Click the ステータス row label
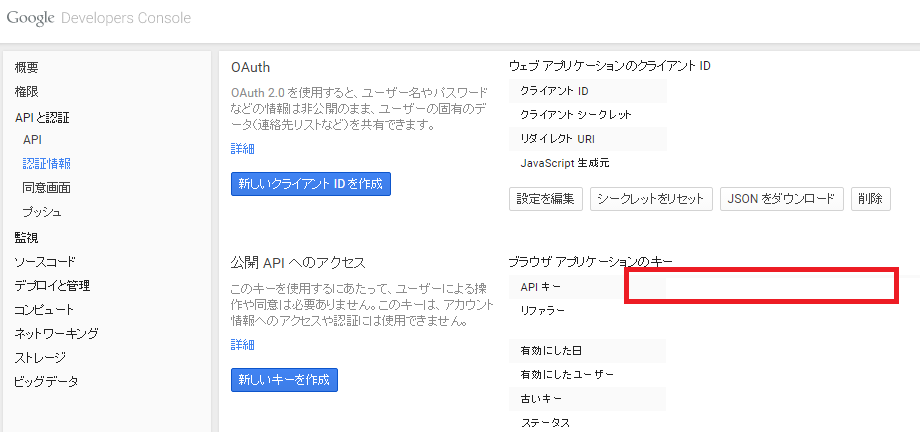 tap(544, 423)
